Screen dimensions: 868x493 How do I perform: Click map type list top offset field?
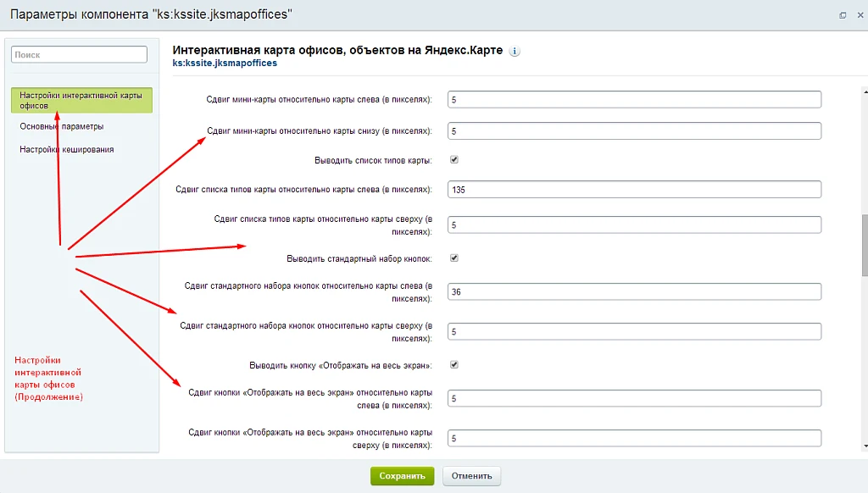[x=634, y=224]
